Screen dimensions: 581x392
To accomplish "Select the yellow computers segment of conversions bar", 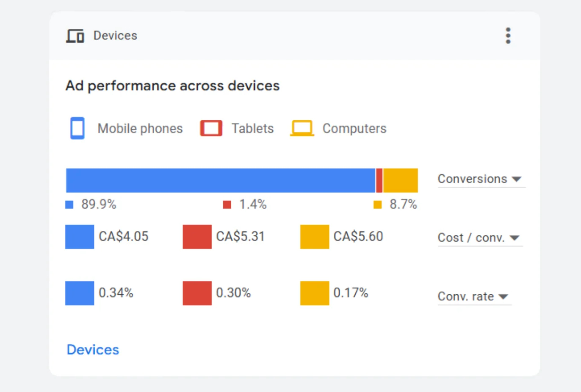I will pyautogui.click(x=401, y=180).
